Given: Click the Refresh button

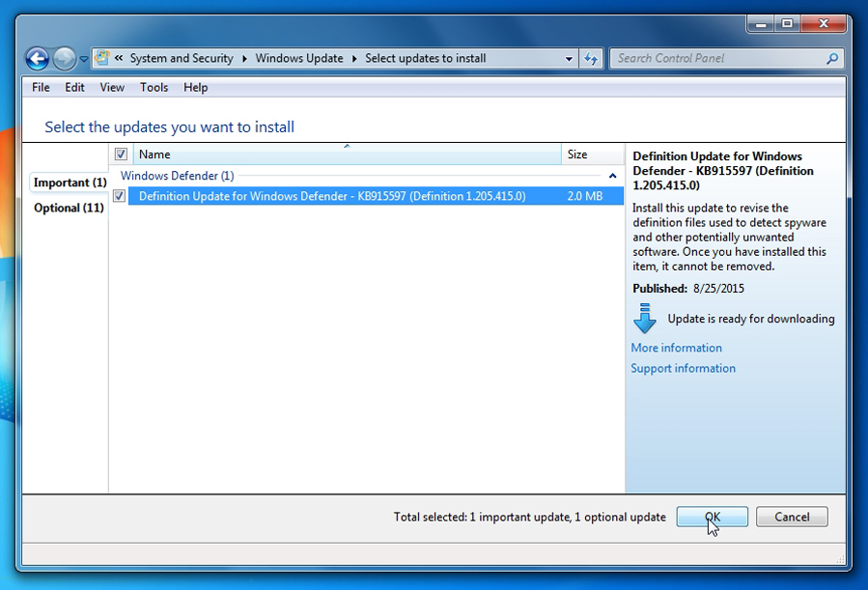Looking at the screenshot, I should click(591, 58).
